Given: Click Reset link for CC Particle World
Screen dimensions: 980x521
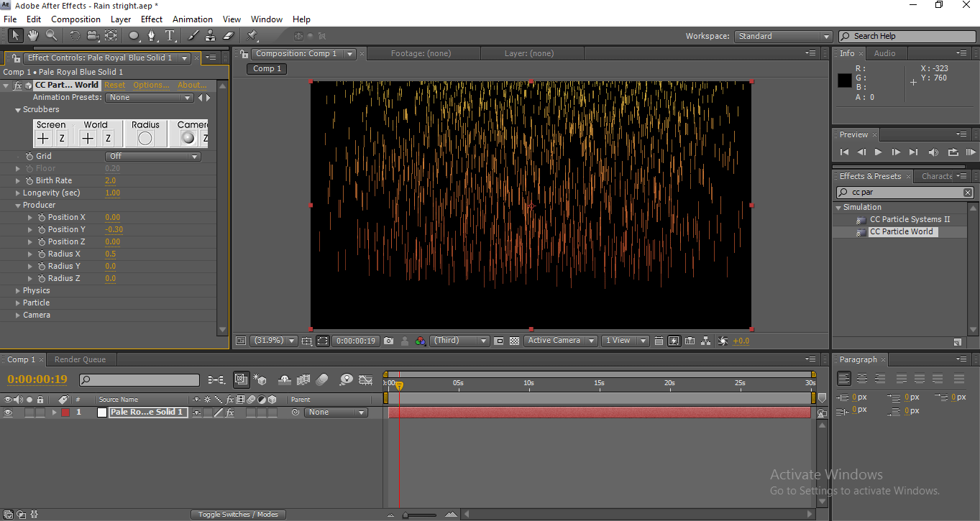Looking at the screenshot, I should click(114, 85).
